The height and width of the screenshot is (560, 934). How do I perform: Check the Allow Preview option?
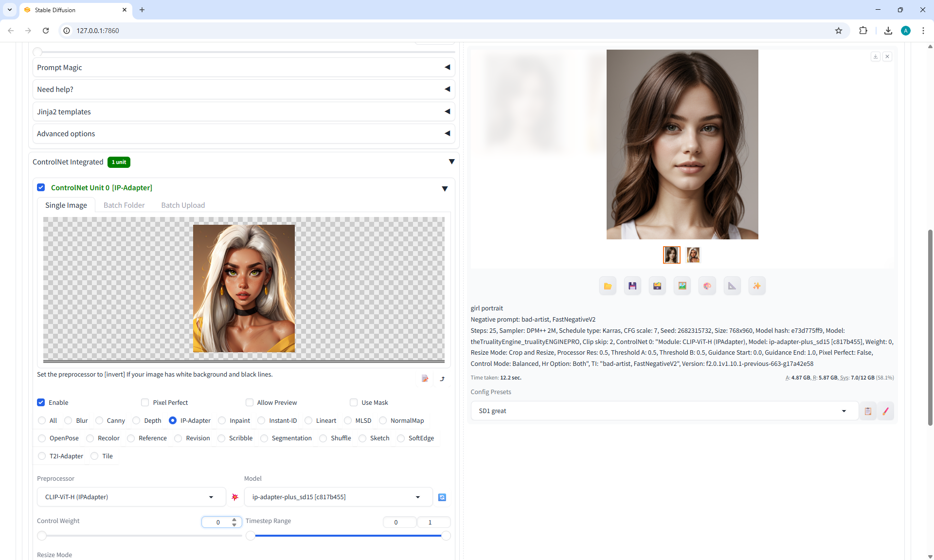pos(250,402)
